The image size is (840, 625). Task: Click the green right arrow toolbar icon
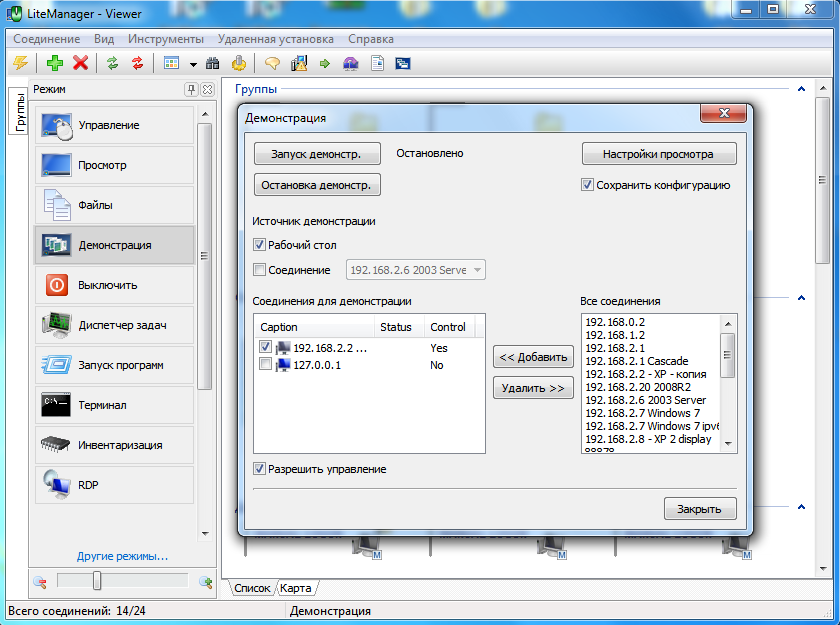pos(325,64)
